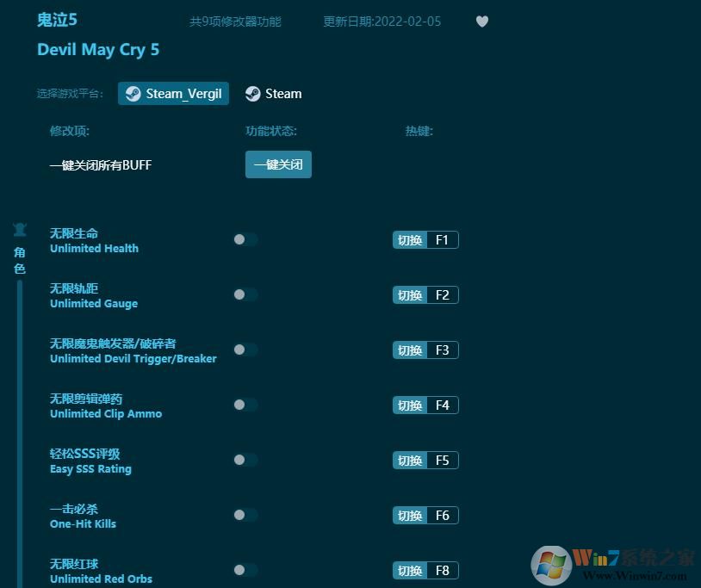
Task: Click 切换 button for F6 hotkey
Action: tap(410, 515)
